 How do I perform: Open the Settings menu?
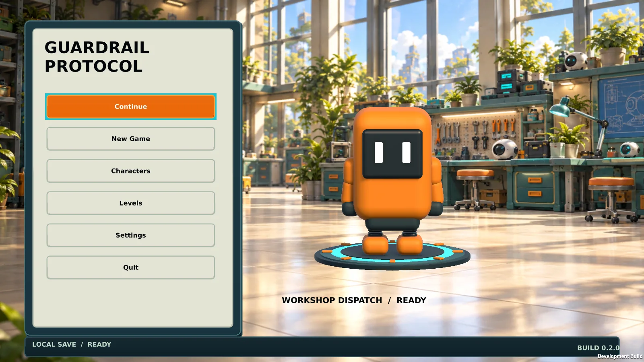click(131, 235)
